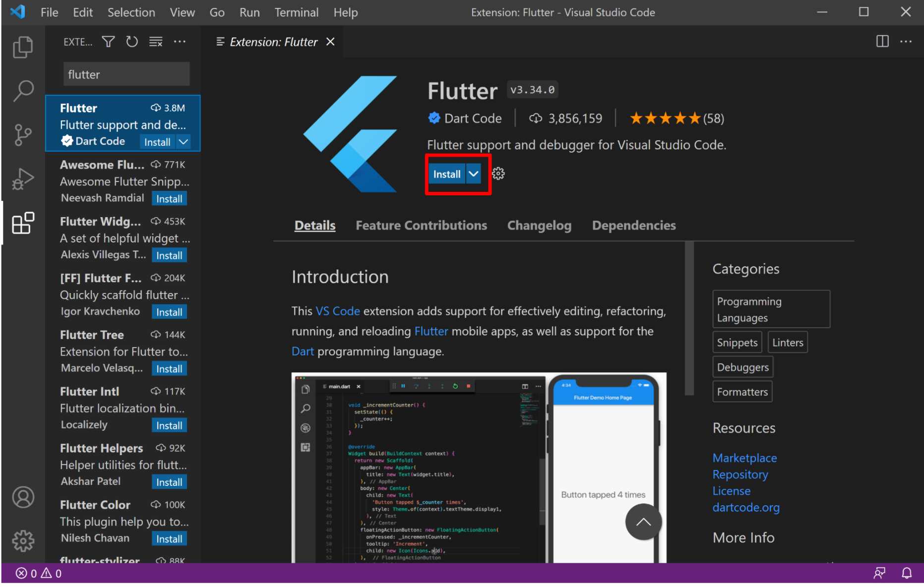924x587 pixels.
Task: Open Flutter extension manage gear icon
Action: pos(498,174)
